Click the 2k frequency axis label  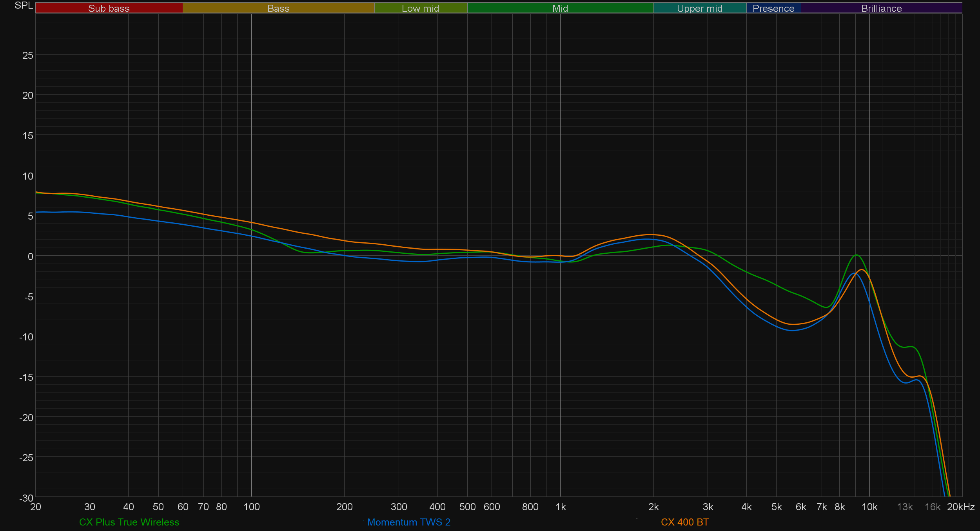click(653, 507)
